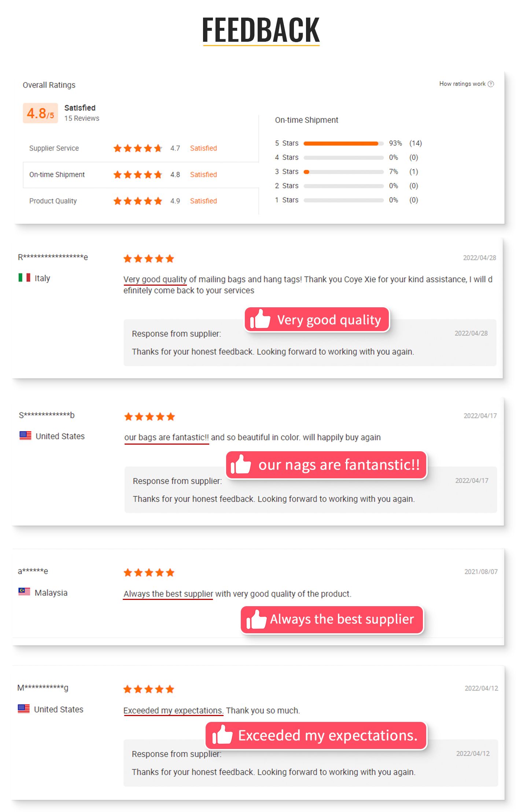Click the 15 Reviews text
This screenshot has height=812, width=516.
[82, 118]
